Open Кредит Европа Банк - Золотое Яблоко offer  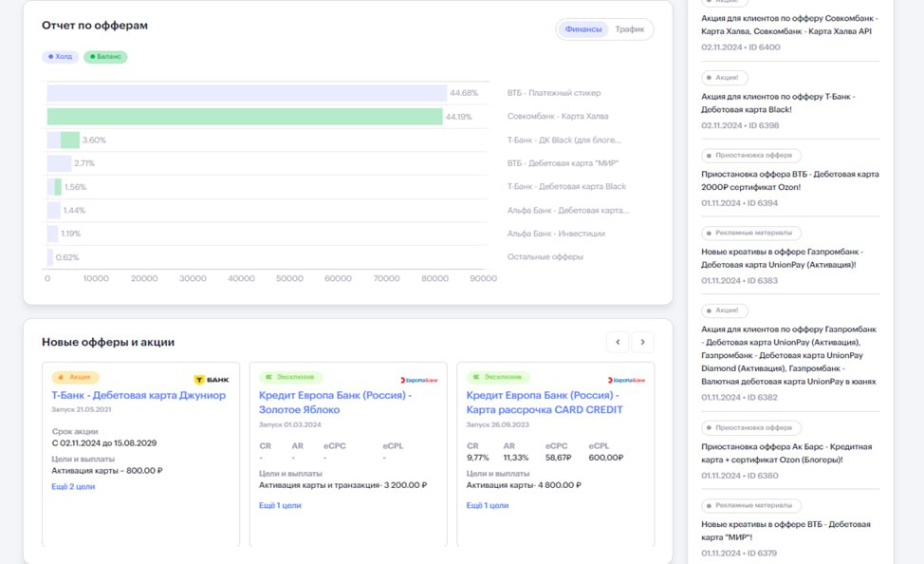point(335,403)
